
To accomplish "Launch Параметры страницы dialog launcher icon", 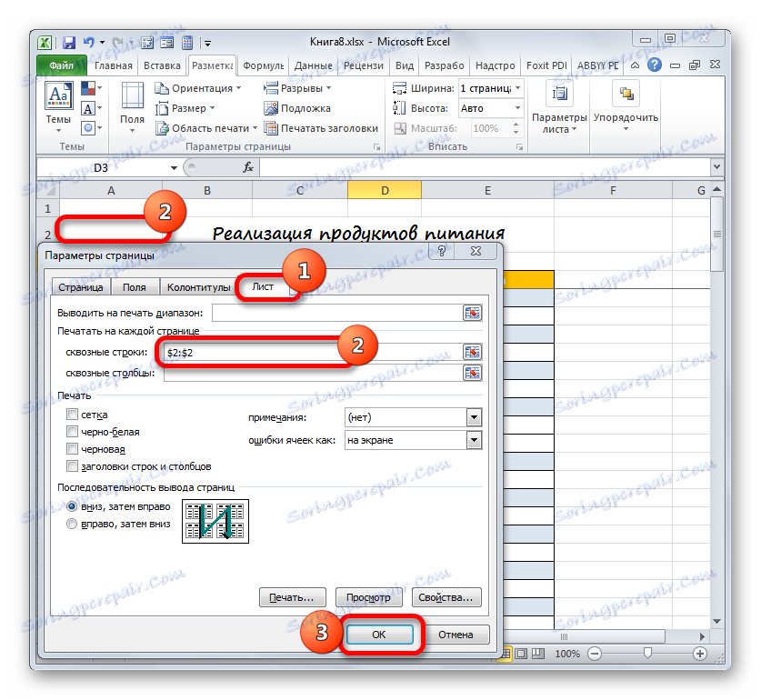I will coord(376,147).
